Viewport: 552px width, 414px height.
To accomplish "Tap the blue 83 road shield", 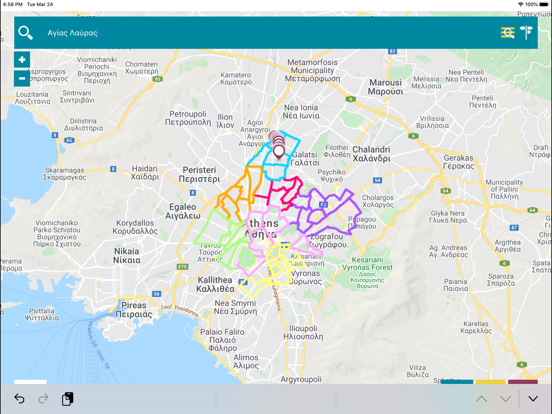I will [x=393, y=51].
